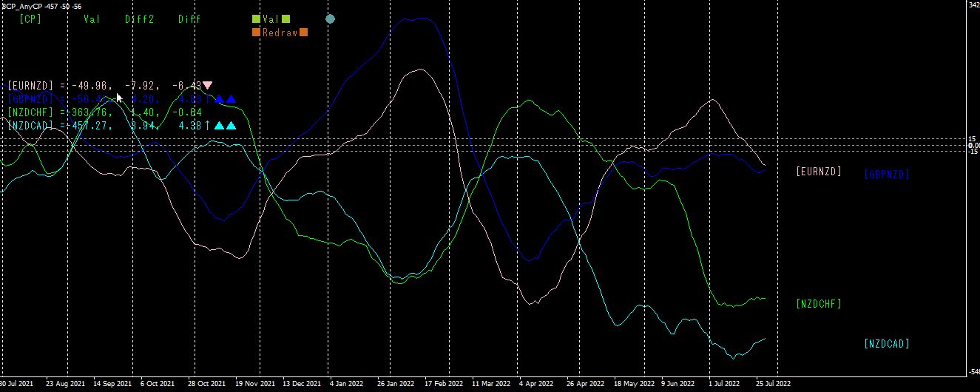This screenshot has width=980, height=392.
Task: Click the 28 Oct 2021 date on the time axis
Action: (206, 385)
